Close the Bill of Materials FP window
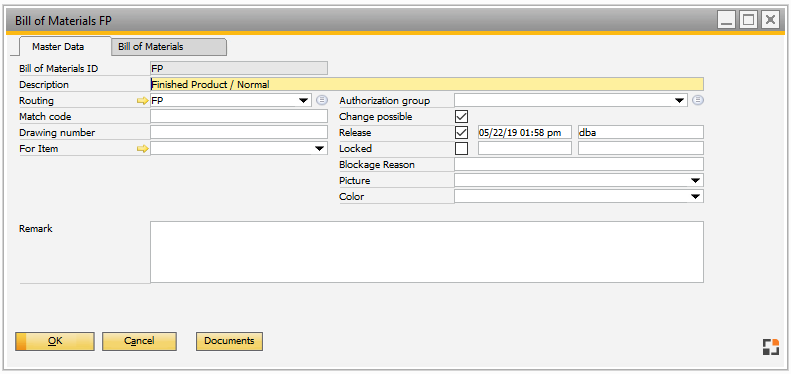 coord(770,20)
